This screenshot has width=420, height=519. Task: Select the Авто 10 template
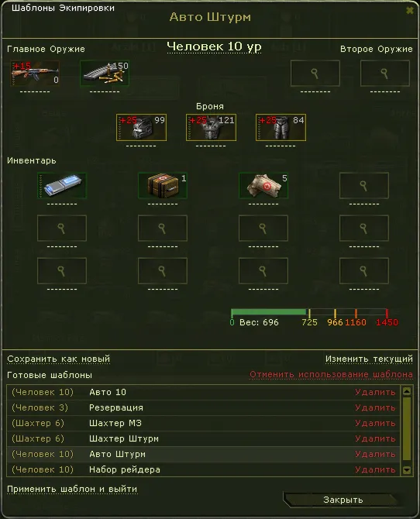pos(203,392)
